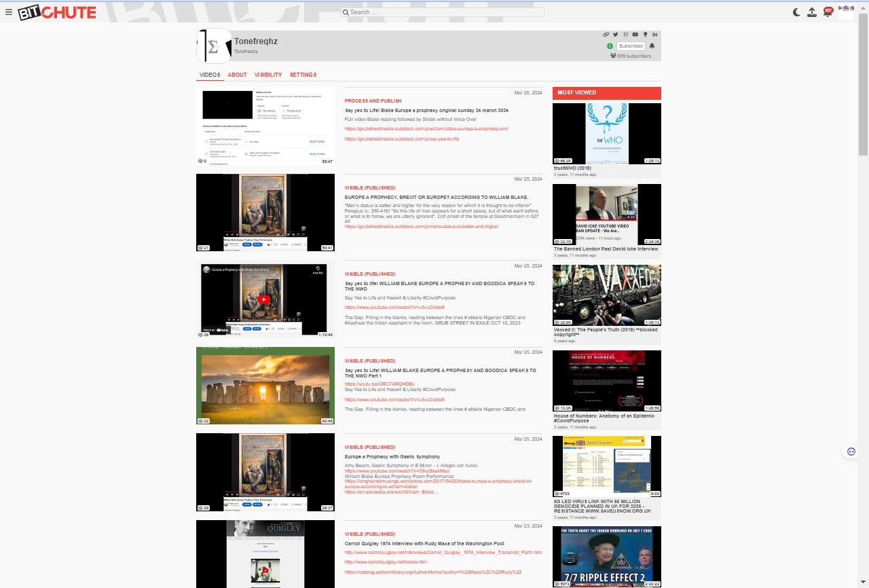Switch to the ABOUT tab
869x588 pixels.
pos(237,75)
